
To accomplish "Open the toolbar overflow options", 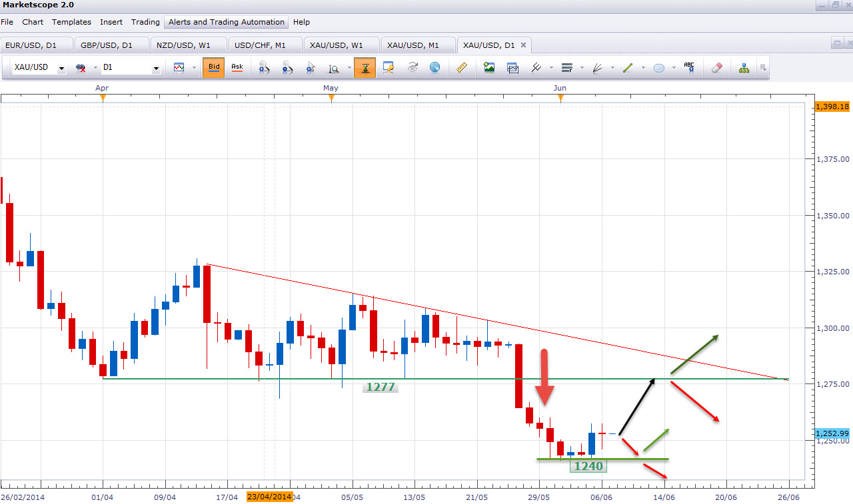I will (x=763, y=68).
